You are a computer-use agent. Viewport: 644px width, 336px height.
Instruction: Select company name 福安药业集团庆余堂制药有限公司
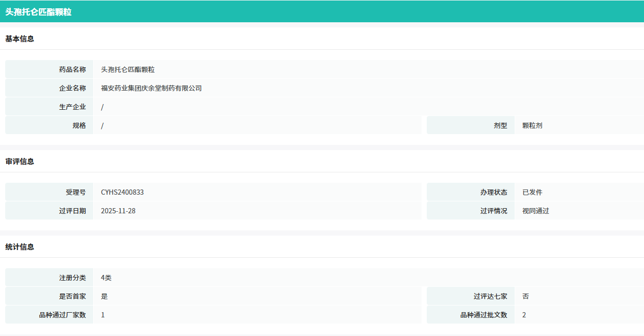pyautogui.click(x=152, y=88)
